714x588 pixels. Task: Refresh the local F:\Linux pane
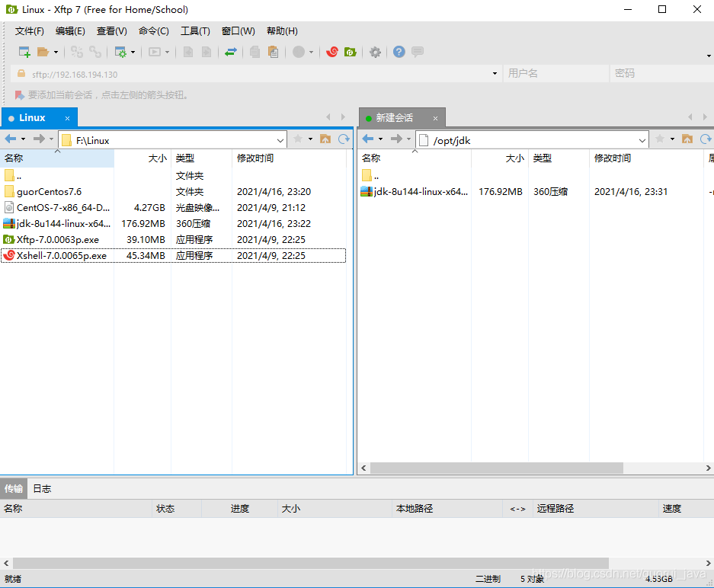pos(344,139)
